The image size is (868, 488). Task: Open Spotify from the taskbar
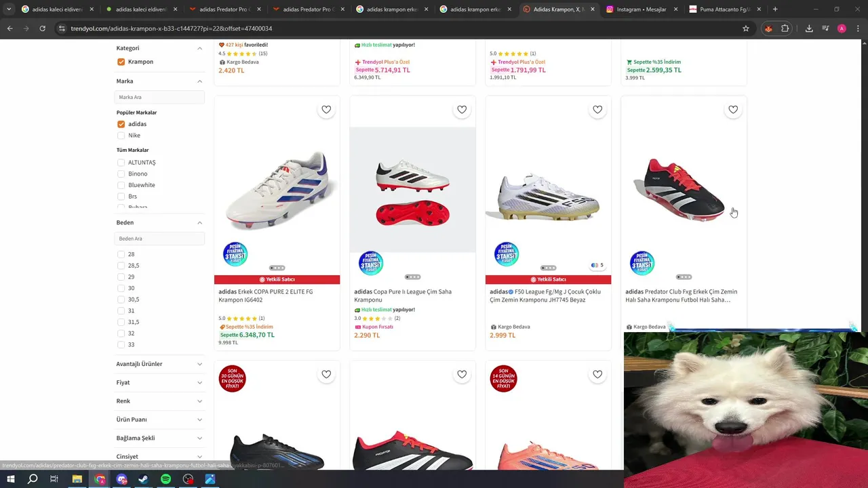[166, 479]
